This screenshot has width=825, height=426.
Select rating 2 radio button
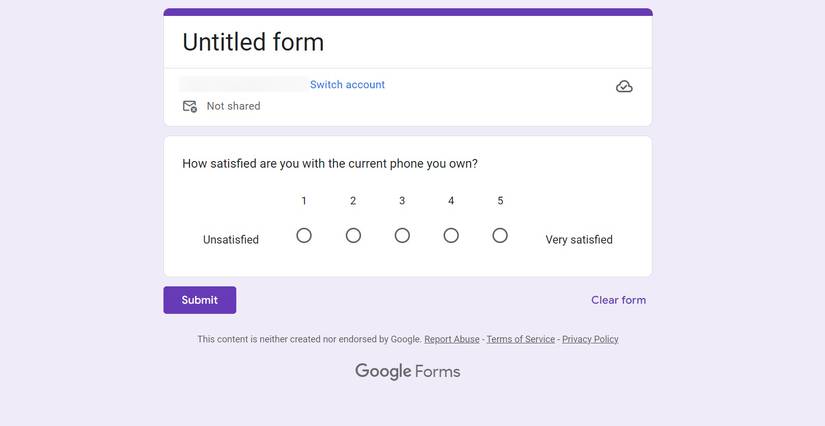point(353,236)
